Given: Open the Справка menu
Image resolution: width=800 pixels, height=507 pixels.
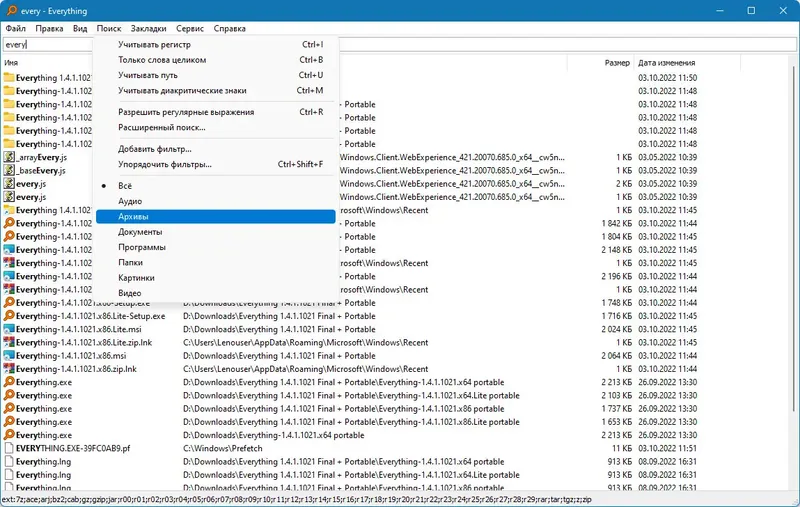Looking at the screenshot, I should tap(230, 29).
